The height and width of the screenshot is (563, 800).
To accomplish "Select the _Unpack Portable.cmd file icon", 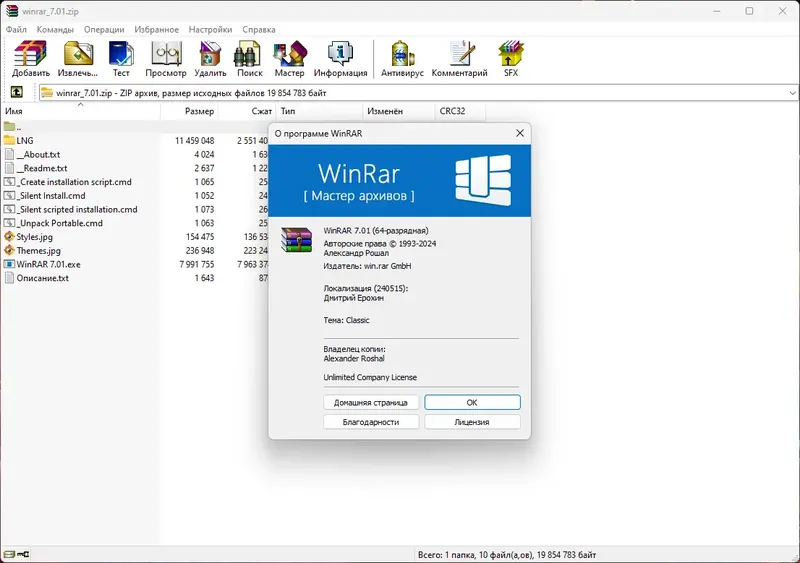I will (9, 223).
